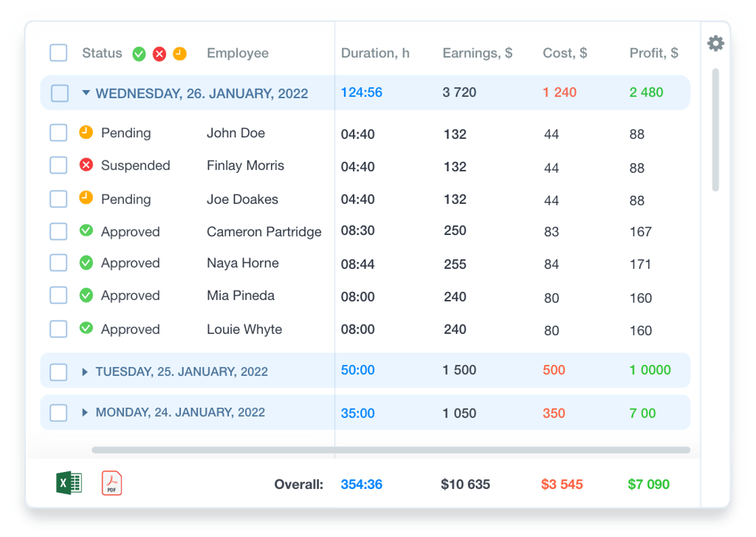
Task: Expand the Monday, 24 January group
Action: pos(85,412)
